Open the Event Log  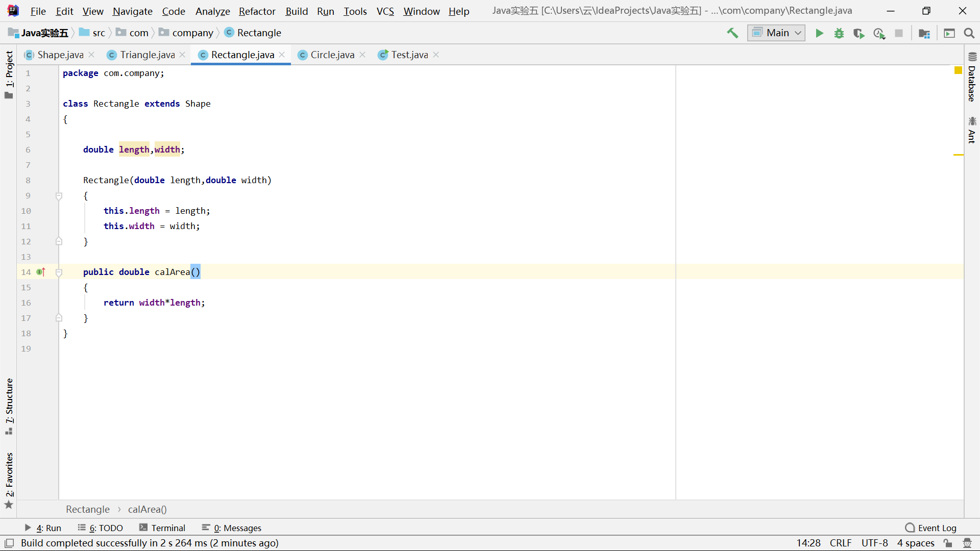tap(931, 528)
